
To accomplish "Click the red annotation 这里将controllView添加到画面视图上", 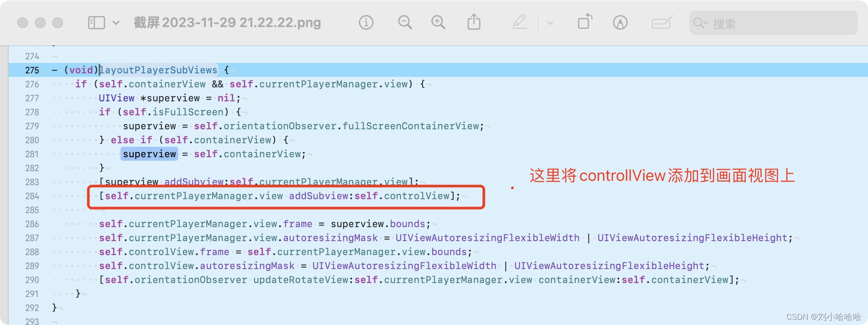I will click(x=662, y=176).
